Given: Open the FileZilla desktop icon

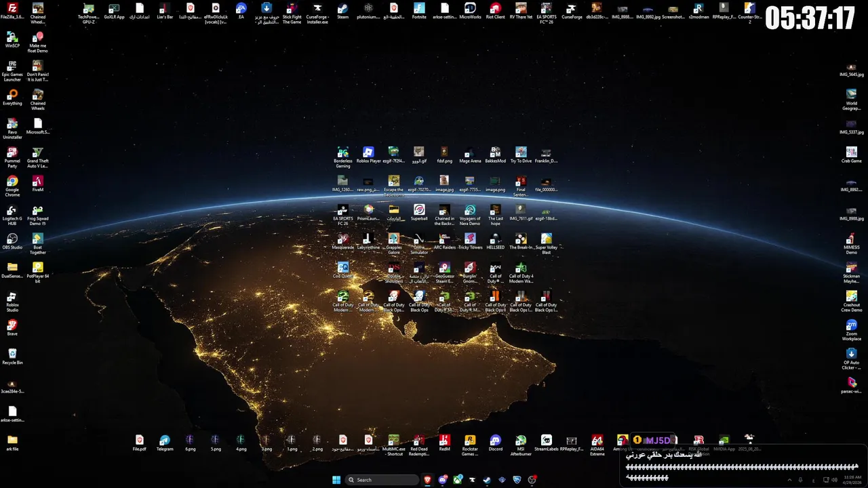Looking at the screenshot, I should coord(12,11).
